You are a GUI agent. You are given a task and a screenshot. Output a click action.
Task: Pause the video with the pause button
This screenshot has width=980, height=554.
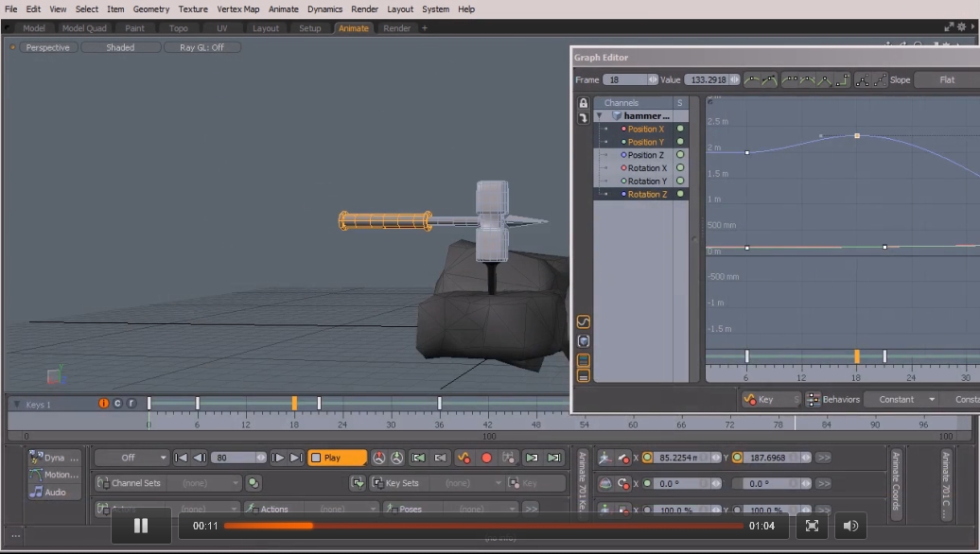pyautogui.click(x=141, y=526)
